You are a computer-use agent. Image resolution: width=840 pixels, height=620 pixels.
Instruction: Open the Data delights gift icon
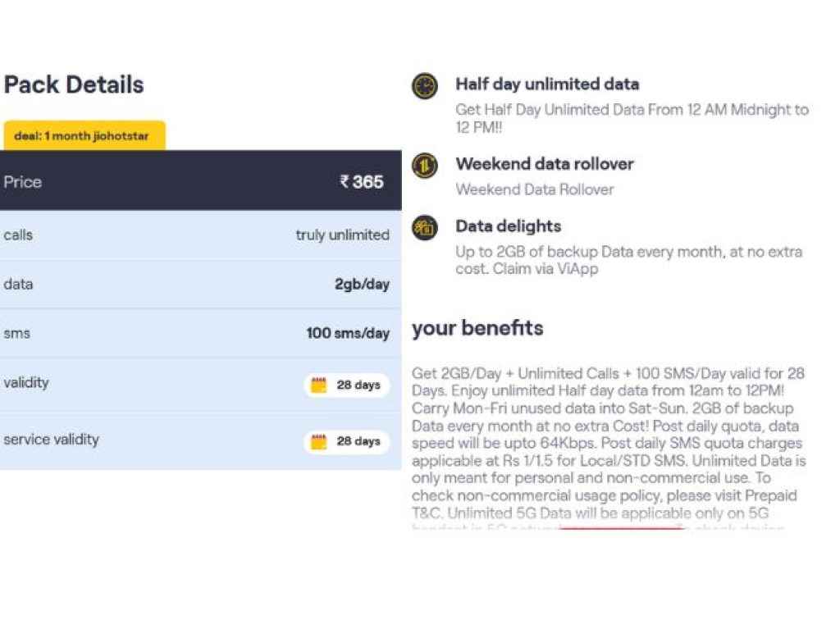pos(424,227)
